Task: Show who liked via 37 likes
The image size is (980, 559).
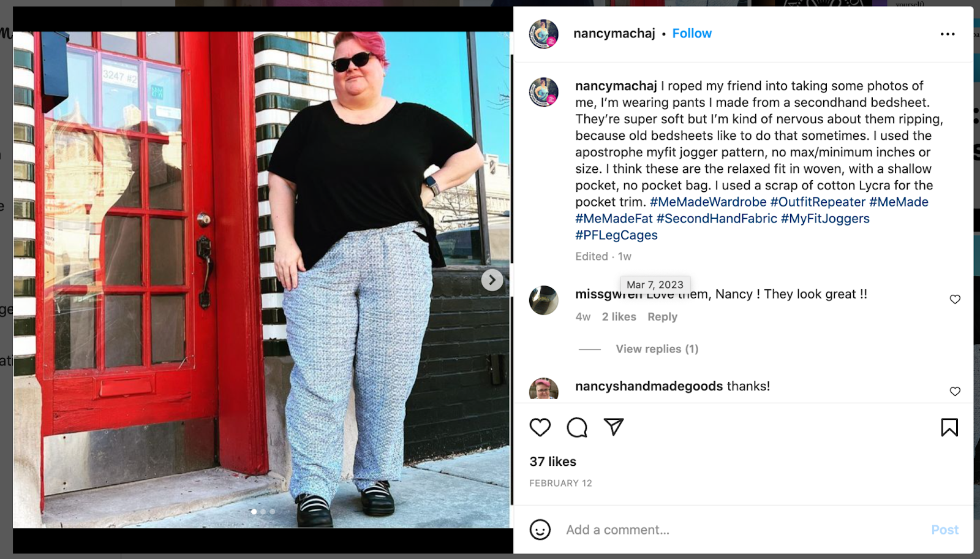Action: pos(553,462)
